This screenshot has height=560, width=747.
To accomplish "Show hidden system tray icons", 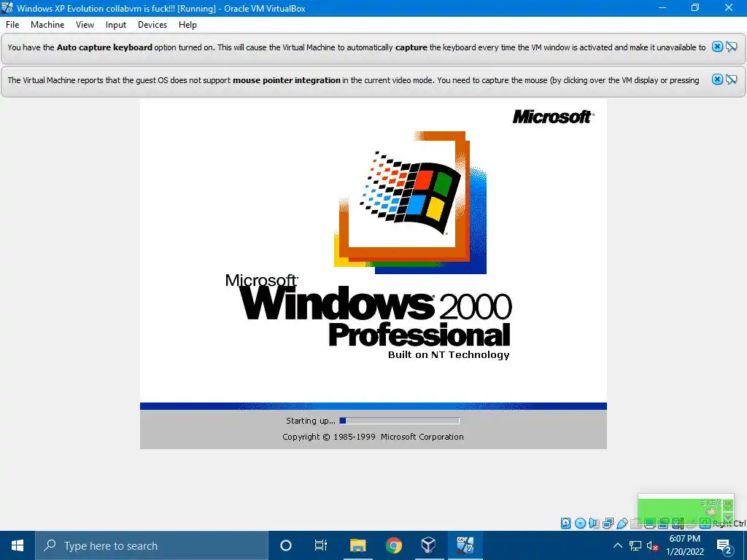I will (617, 545).
